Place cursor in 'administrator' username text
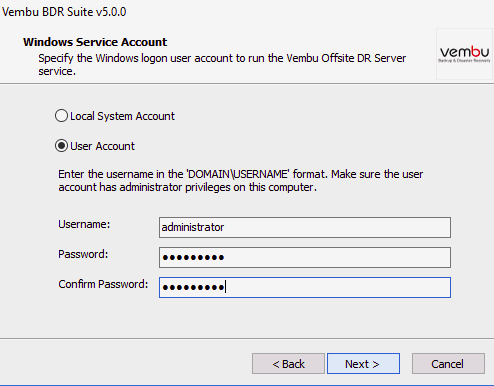The width and height of the screenshot is (494, 386). (x=193, y=227)
